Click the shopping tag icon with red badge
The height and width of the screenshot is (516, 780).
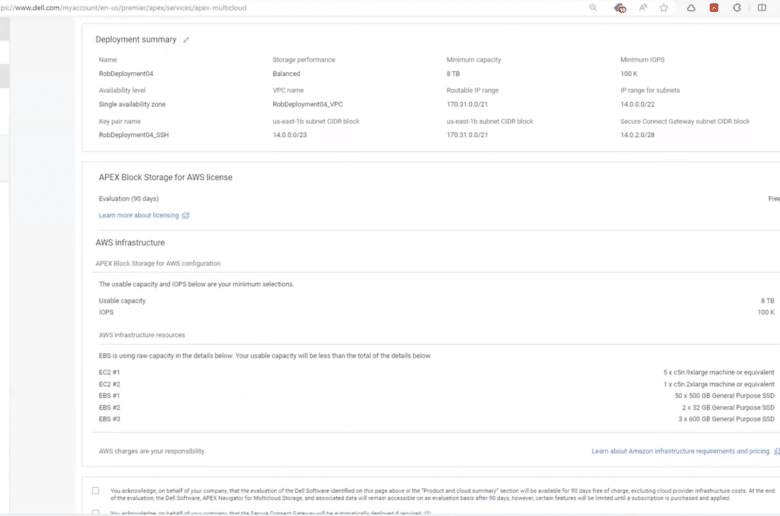pyautogui.click(x=620, y=7)
